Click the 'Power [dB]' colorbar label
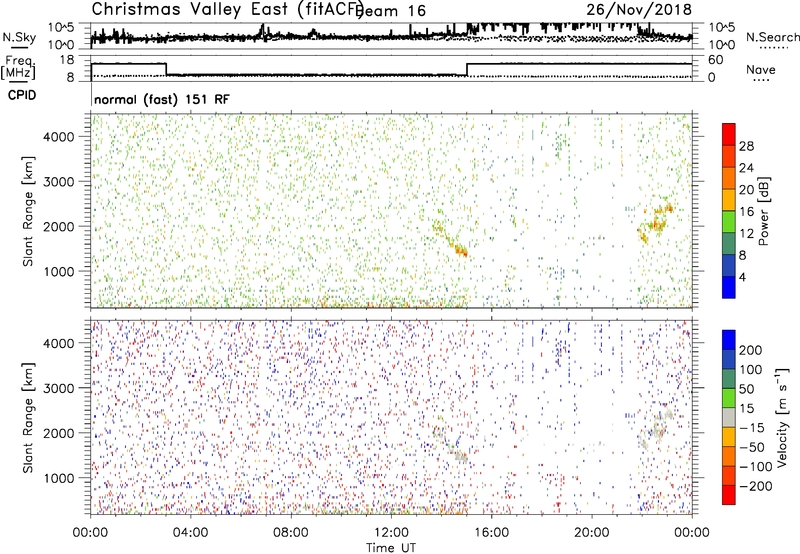The height and width of the screenshot is (554, 800). click(763, 211)
